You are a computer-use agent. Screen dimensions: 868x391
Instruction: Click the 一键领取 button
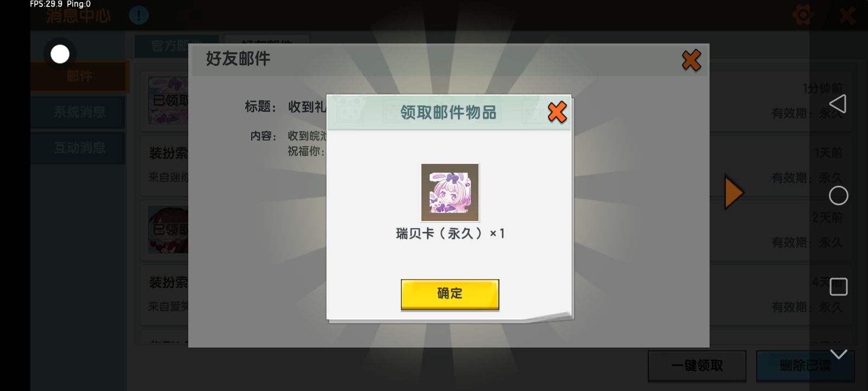697,365
